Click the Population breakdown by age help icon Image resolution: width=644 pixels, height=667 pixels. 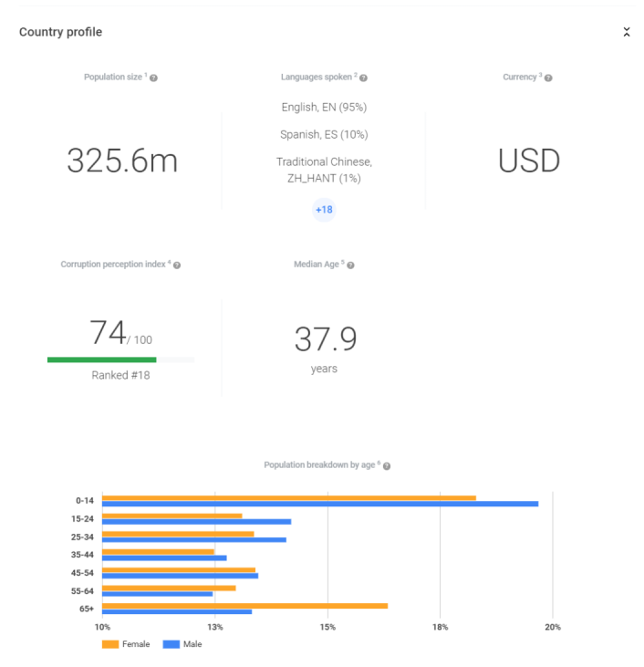387,466
